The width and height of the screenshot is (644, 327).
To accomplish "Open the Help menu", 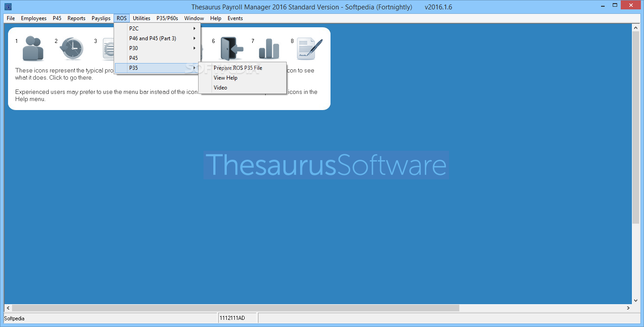I will (x=216, y=18).
